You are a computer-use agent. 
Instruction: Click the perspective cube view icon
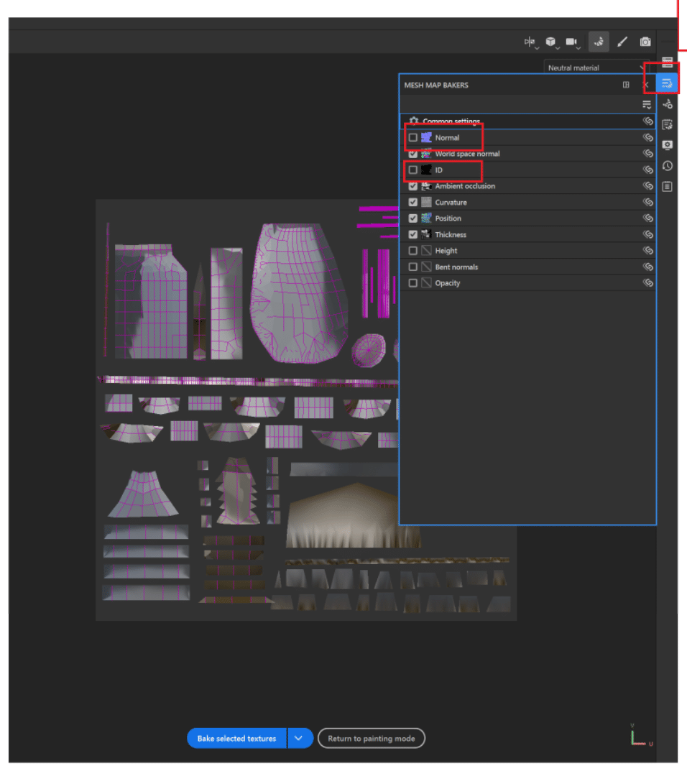[x=550, y=42]
